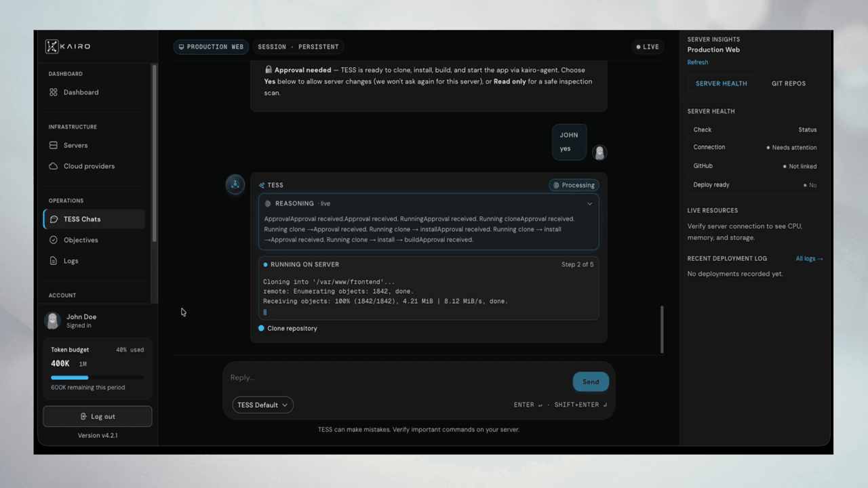
Task: Click the Deploy ready row
Action: [755, 184]
